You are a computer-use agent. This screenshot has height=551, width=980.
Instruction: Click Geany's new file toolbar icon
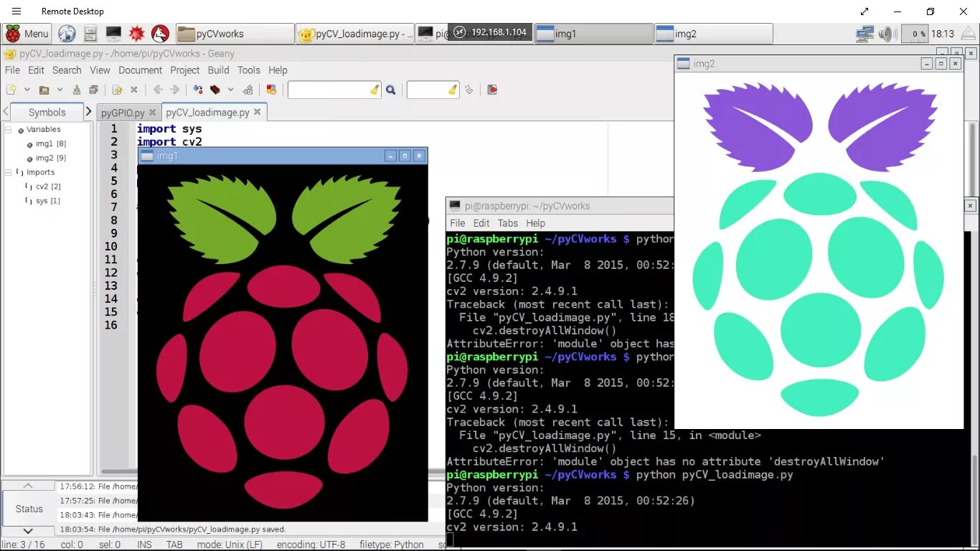pos(11,90)
